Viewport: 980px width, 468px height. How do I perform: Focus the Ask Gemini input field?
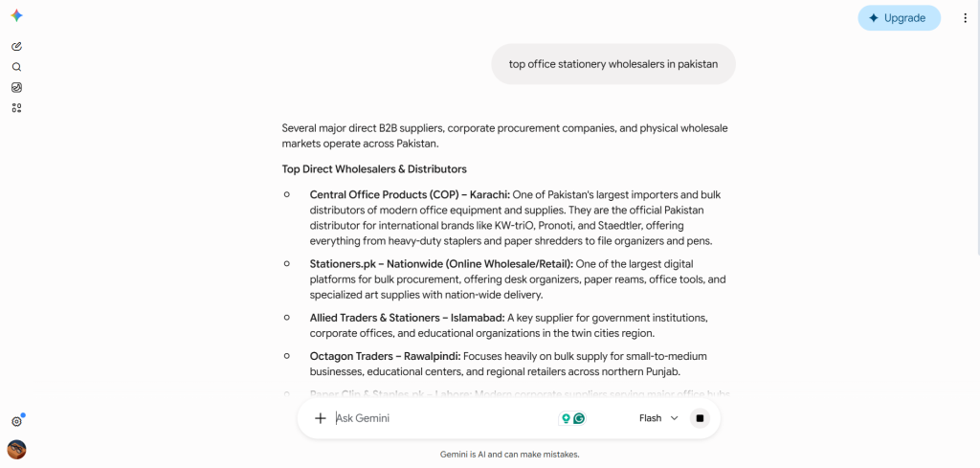[444, 418]
